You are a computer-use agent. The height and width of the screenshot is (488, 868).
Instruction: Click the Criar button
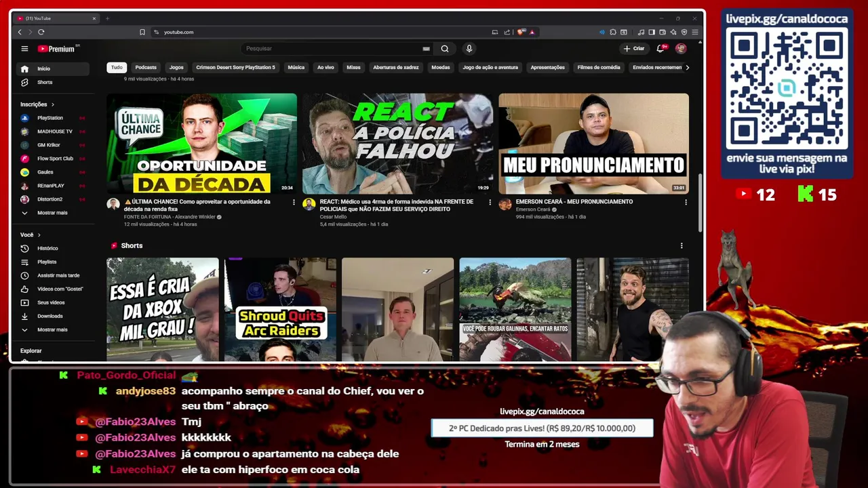[634, 49]
